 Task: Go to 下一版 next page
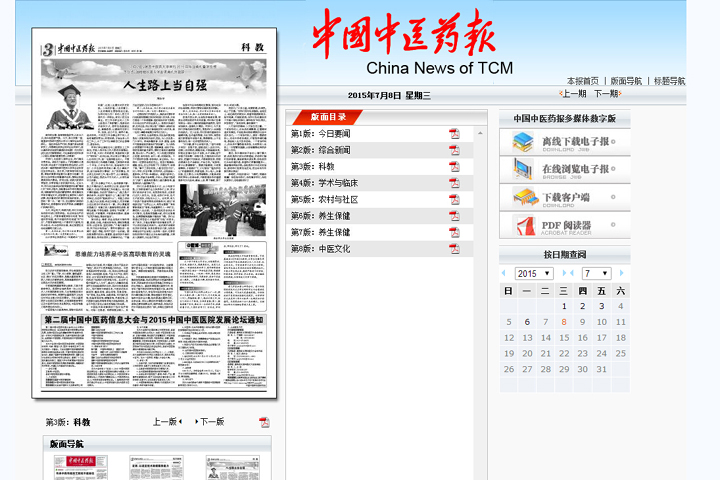(x=210, y=422)
